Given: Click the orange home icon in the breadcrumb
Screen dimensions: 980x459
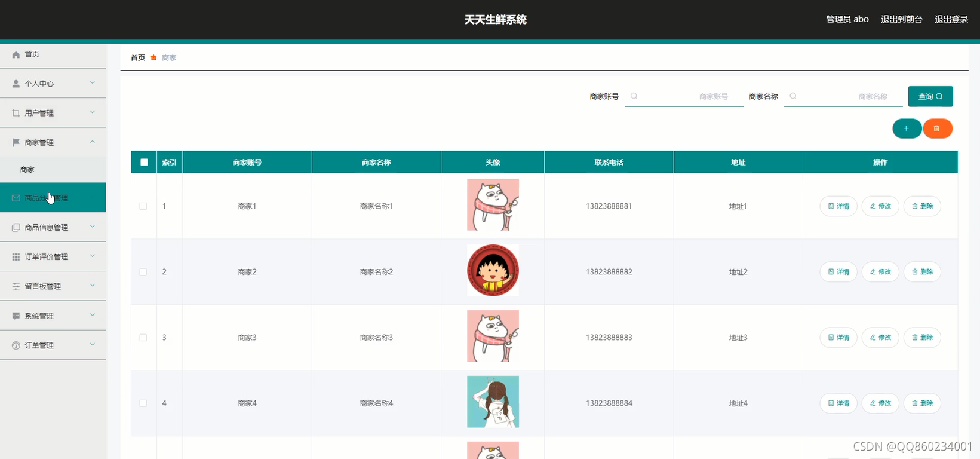Looking at the screenshot, I should point(153,57).
